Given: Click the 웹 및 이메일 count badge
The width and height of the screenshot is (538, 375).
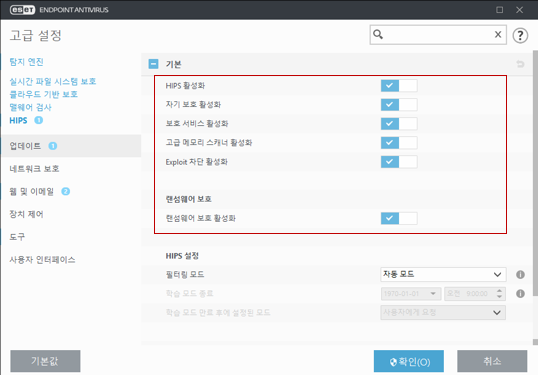Looking at the screenshot, I should pos(66,191).
